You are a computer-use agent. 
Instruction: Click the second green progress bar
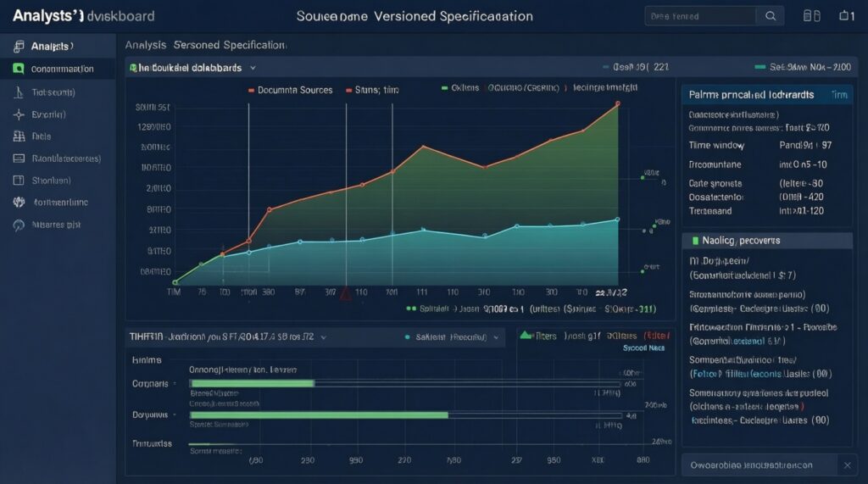(319, 415)
